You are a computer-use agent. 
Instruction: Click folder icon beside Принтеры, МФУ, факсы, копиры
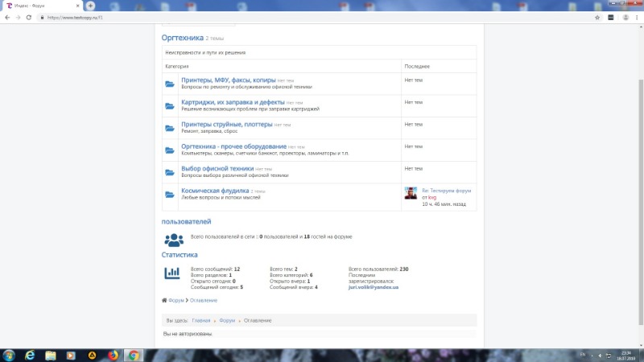[x=169, y=84]
